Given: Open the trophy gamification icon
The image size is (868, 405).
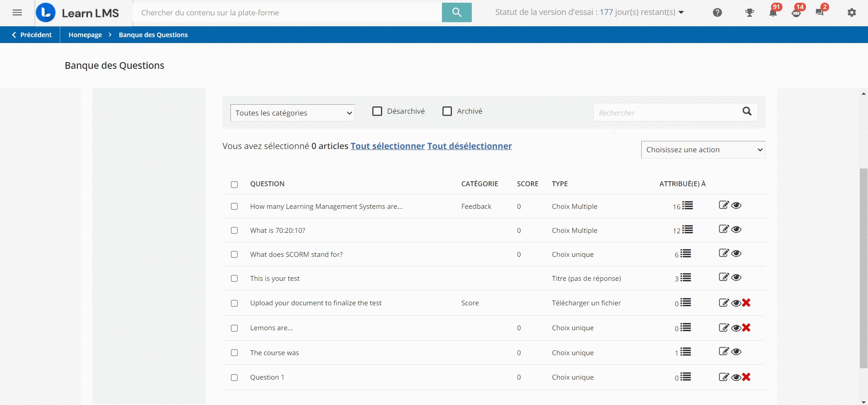Looking at the screenshot, I should tap(750, 13).
